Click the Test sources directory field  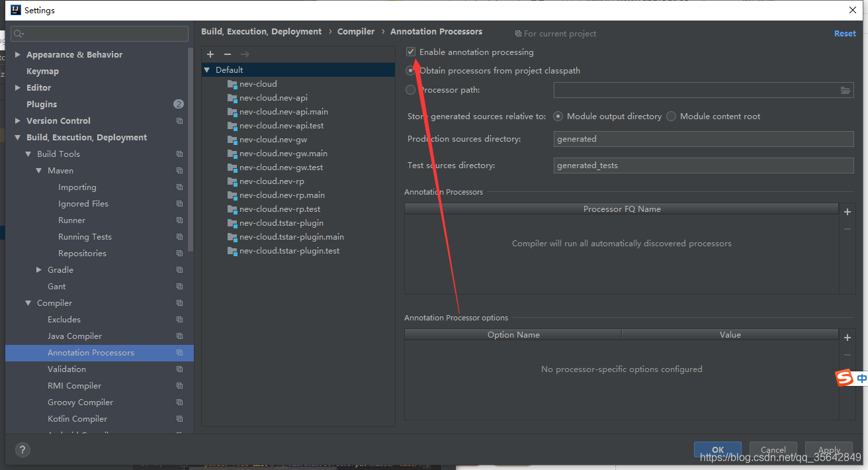[x=704, y=165]
